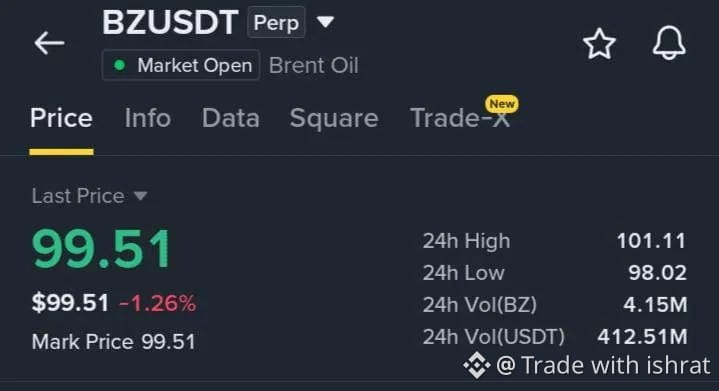Screen dimensions: 719x391
Task: Click the large 99.51 last price
Action: pyautogui.click(x=101, y=249)
